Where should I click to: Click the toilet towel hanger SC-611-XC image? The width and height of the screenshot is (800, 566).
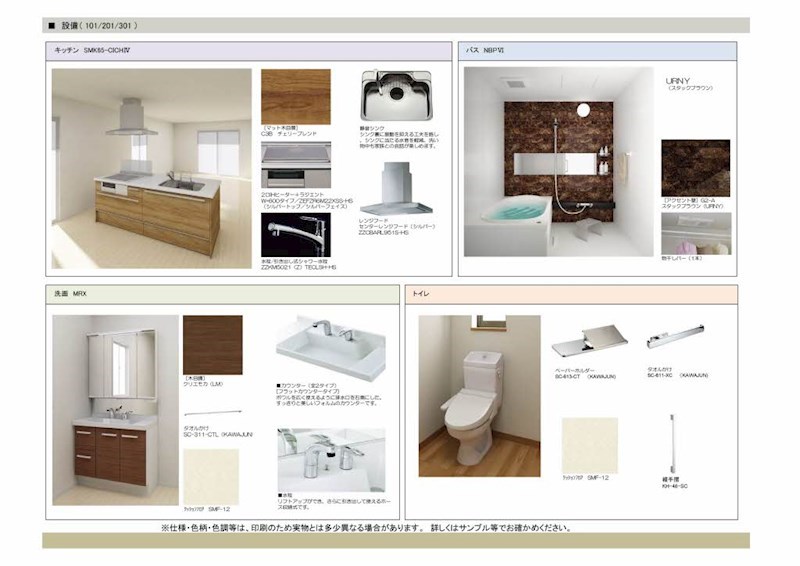[x=675, y=339]
